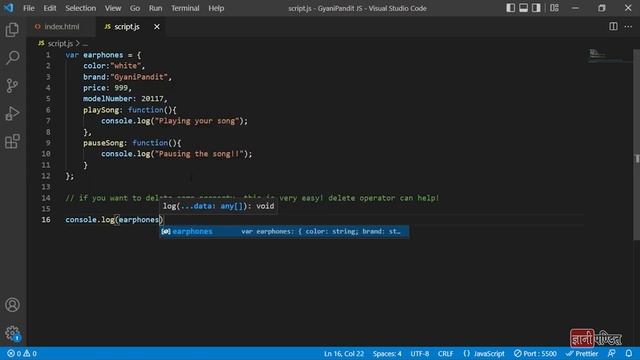Image resolution: width=640 pixels, height=360 pixels.
Task: Open the Extensions view
Action: pyautogui.click(x=12, y=141)
